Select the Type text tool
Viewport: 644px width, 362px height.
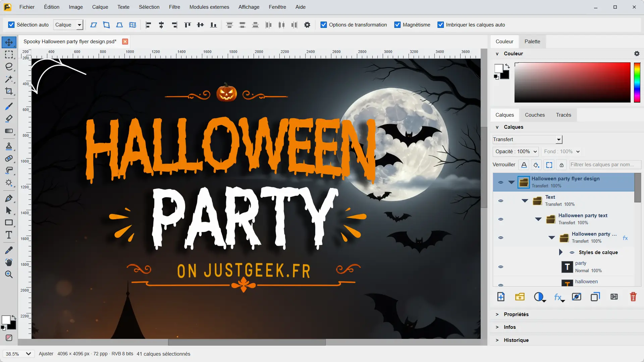click(9, 235)
